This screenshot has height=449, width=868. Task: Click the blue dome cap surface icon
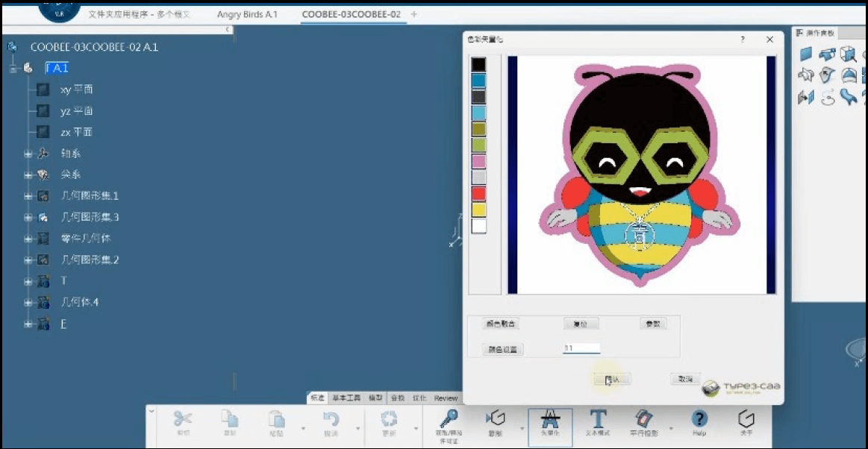848,75
